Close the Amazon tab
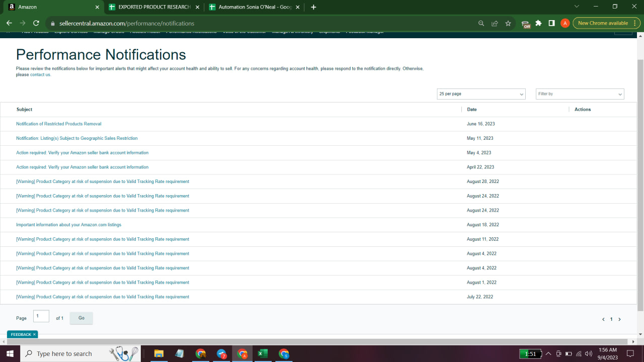644x362 pixels. (x=97, y=7)
